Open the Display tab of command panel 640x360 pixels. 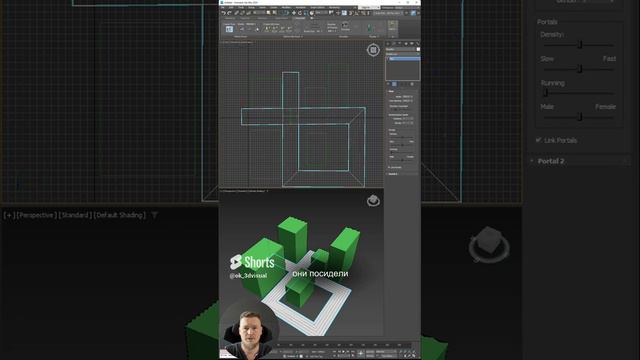411,44
